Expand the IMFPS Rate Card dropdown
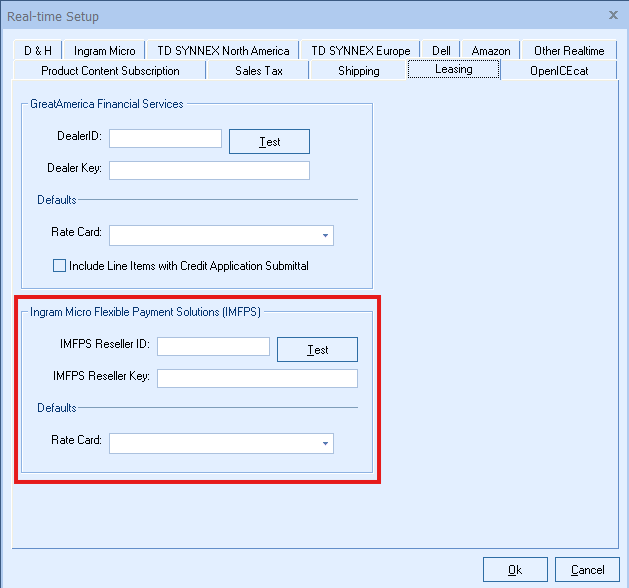 point(221,444)
